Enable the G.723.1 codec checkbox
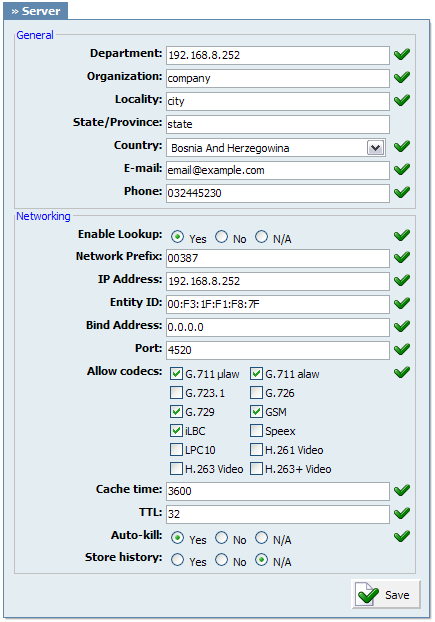The image size is (435, 622). (x=176, y=393)
